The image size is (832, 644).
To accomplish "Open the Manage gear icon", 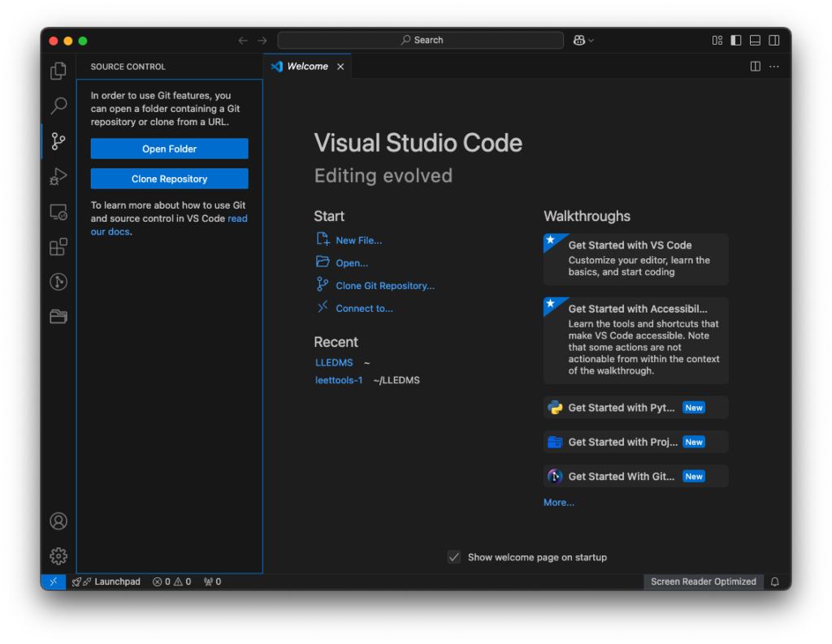I will [58, 556].
